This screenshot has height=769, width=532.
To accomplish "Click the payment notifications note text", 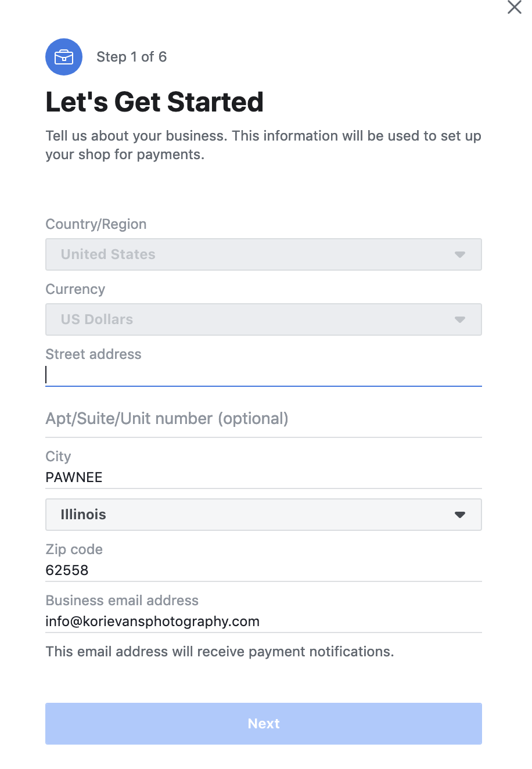I will 220,652.
